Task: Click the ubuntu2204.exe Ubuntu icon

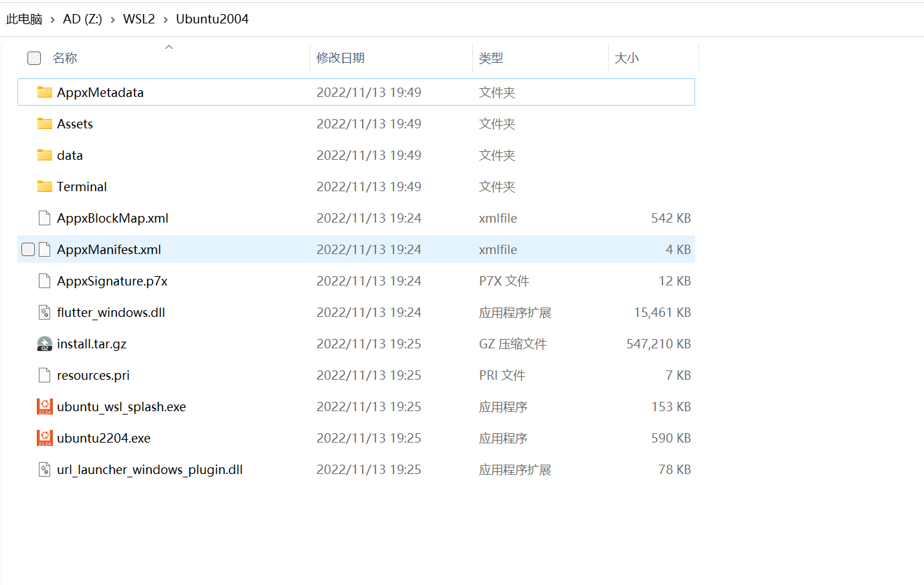Action: click(44, 438)
